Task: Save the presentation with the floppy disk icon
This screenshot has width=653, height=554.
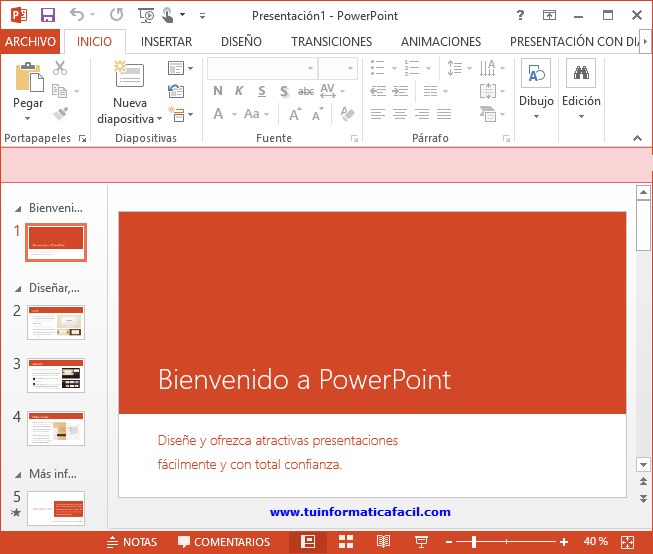Action: click(x=47, y=15)
